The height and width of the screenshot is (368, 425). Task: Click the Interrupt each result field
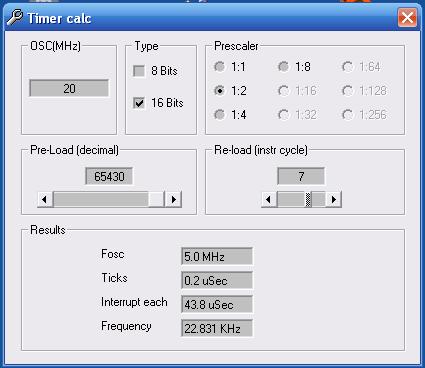click(x=217, y=304)
